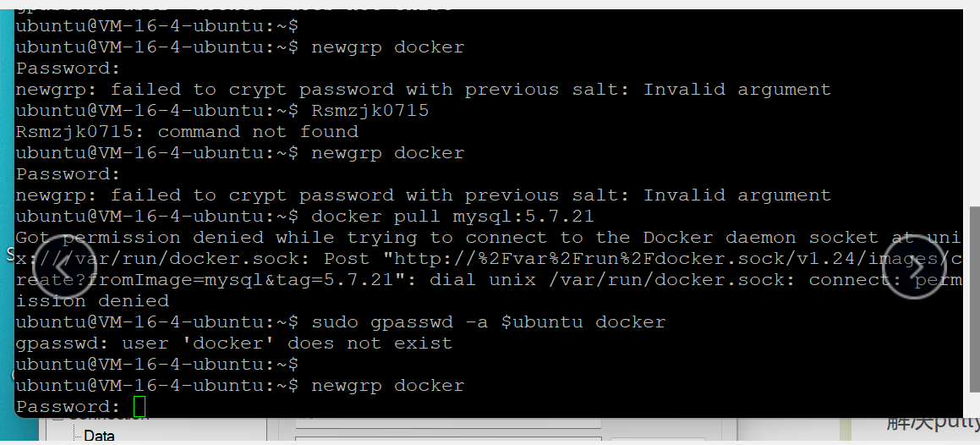Advance to the next image with the right arrow
Image resolution: width=980 pixels, height=445 pixels.
click(x=913, y=268)
